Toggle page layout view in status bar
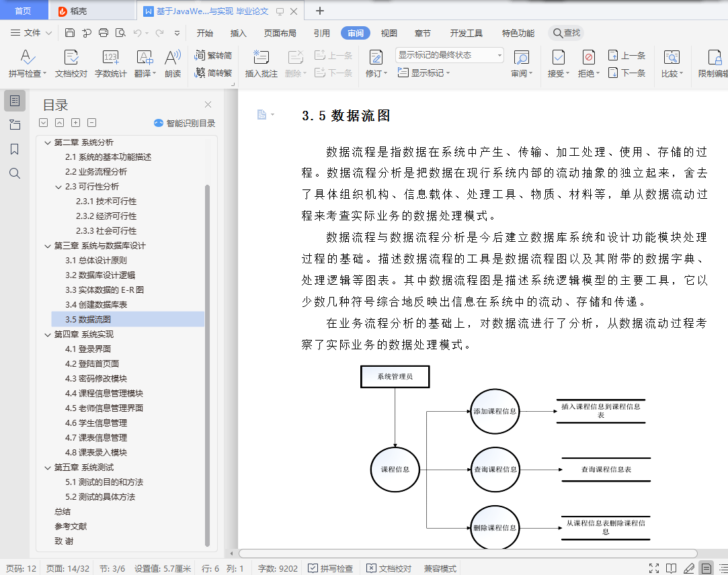Screen dimensions: 728x575 coord(706,568)
